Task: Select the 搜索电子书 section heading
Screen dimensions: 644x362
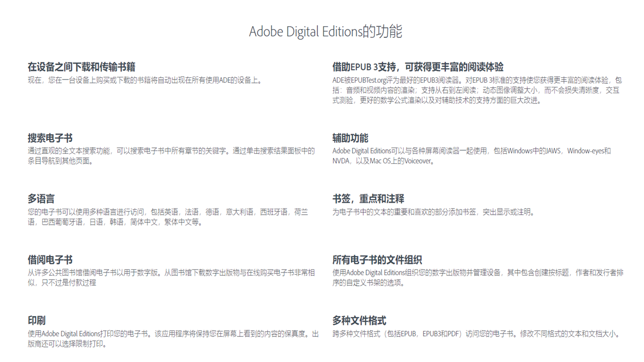Action: click(49, 137)
